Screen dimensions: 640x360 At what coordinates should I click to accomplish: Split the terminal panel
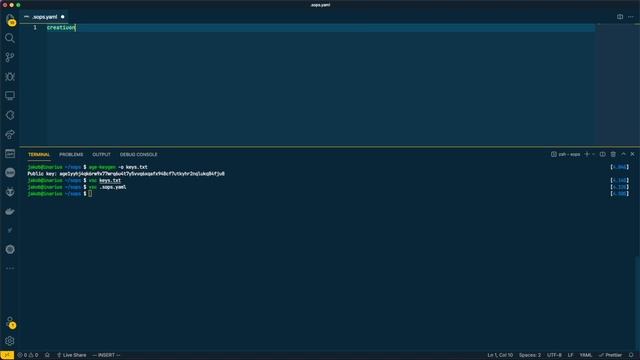pos(602,154)
